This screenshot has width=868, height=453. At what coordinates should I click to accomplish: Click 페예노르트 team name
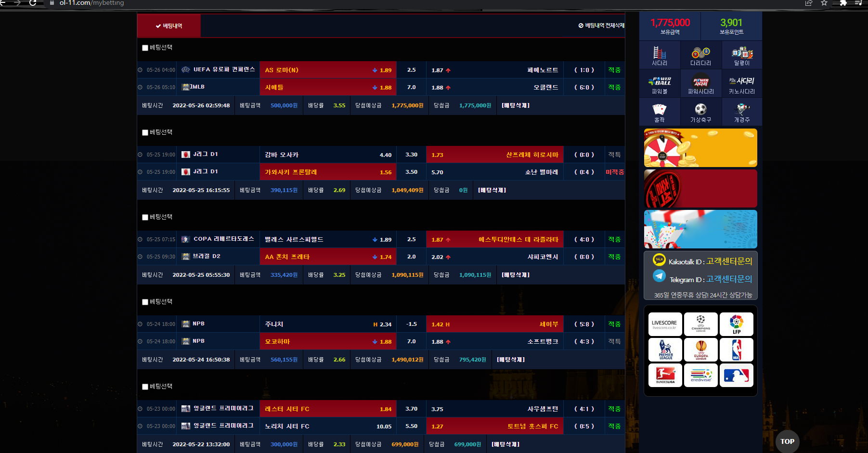(543, 70)
